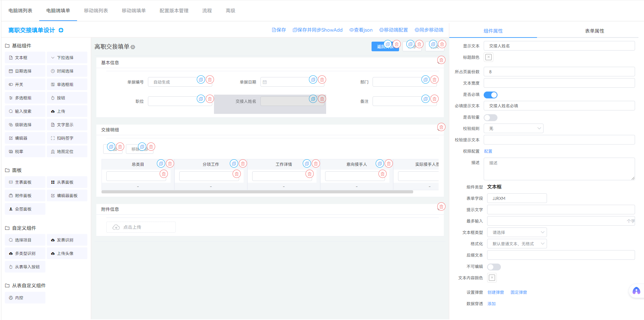The image size is (644, 320).
Task: Open the 配置版本管理 tab
Action: [174, 11]
